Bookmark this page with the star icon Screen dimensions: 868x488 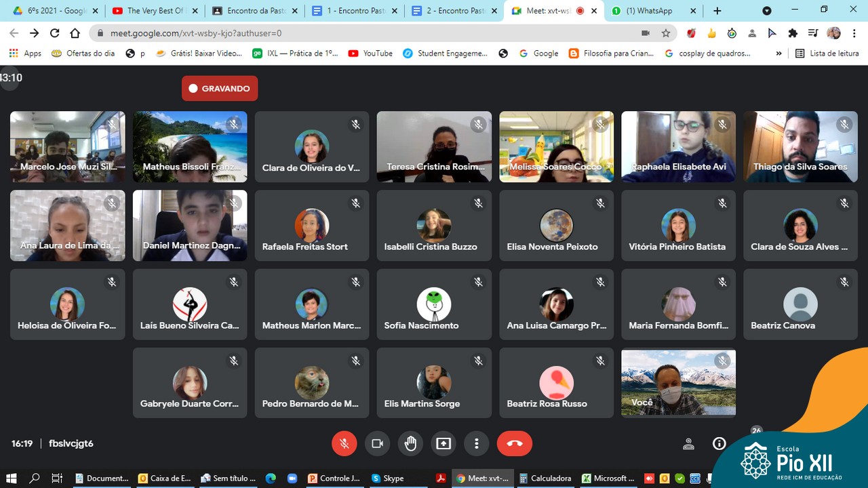(x=666, y=33)
